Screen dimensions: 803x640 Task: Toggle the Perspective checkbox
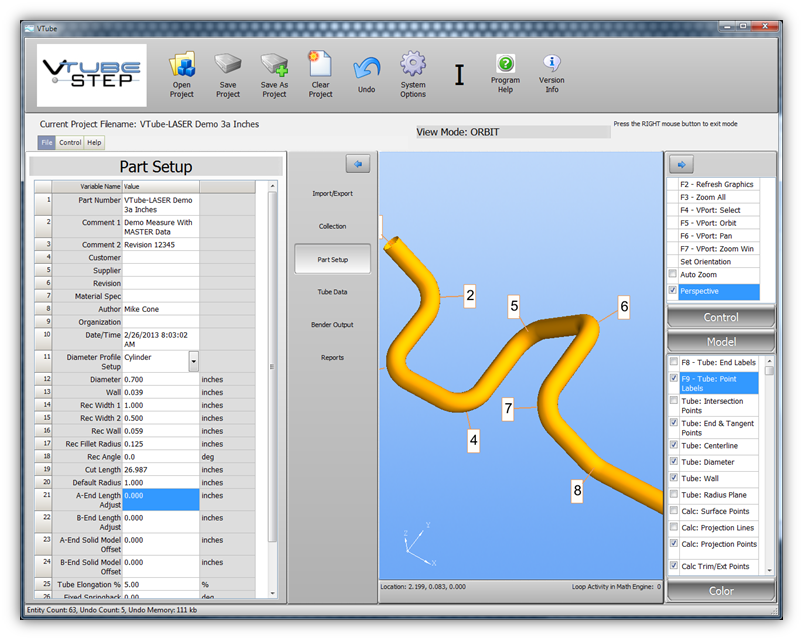point(673,291)
